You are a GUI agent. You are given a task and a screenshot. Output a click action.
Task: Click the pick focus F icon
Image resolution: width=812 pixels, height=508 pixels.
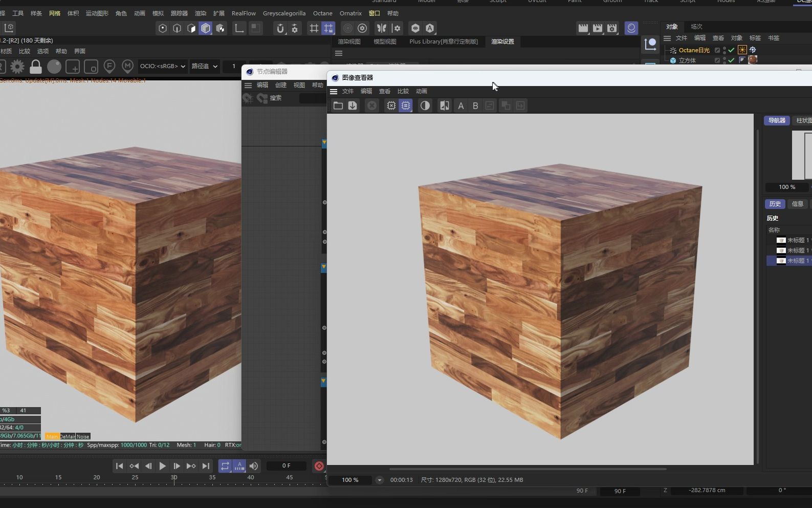109,66
